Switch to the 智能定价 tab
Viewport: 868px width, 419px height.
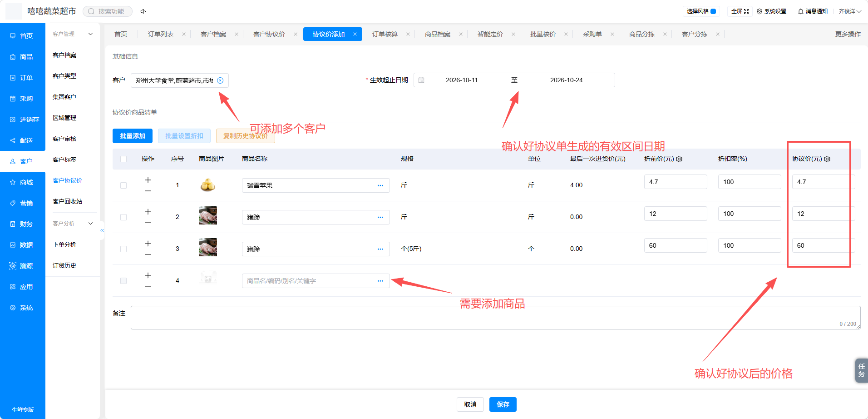pos(490,34)
